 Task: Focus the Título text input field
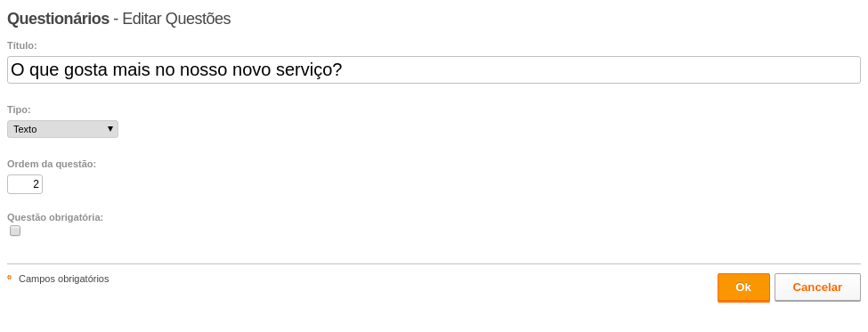(434, 70)
